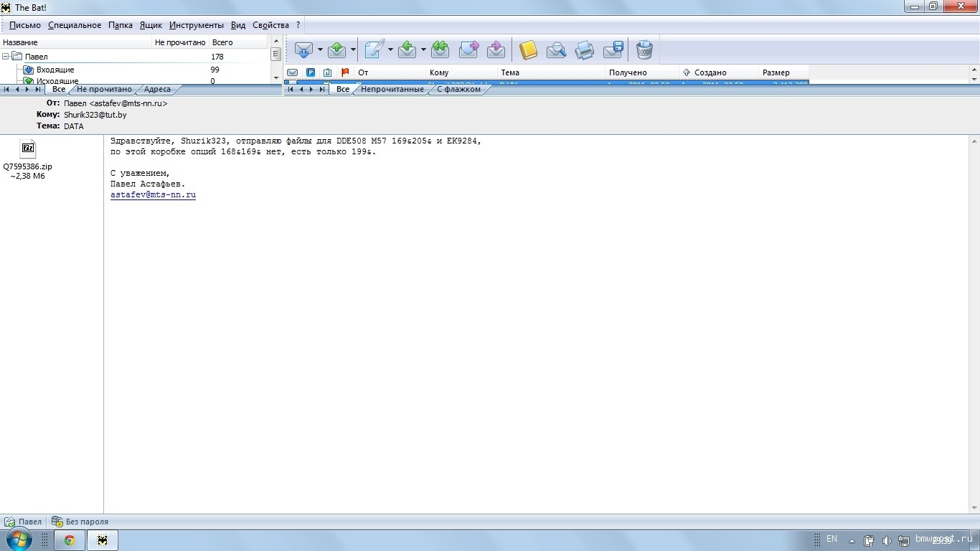Viewport: 980px width, 551px height.
Task: Collapse the Павел account tree node
Action: (x=6, y=57)
